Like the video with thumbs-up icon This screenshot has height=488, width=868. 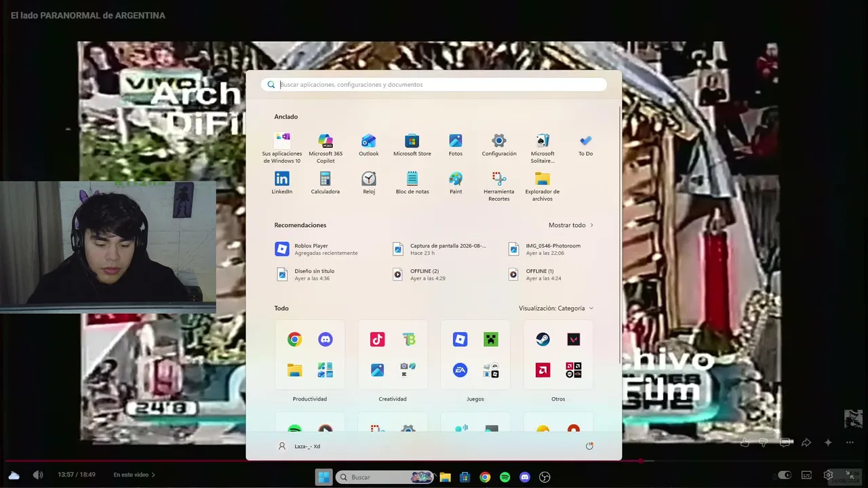pos(745,443)
